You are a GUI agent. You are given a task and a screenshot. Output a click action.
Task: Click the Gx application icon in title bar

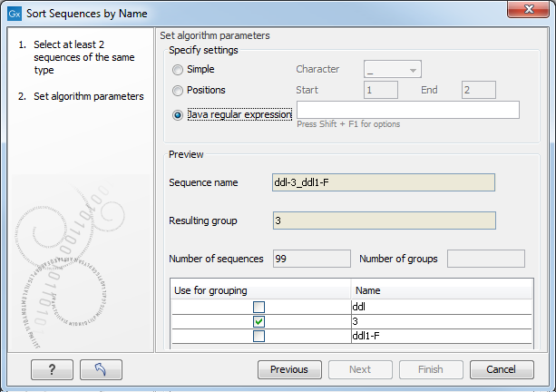[x=14, y=14]
